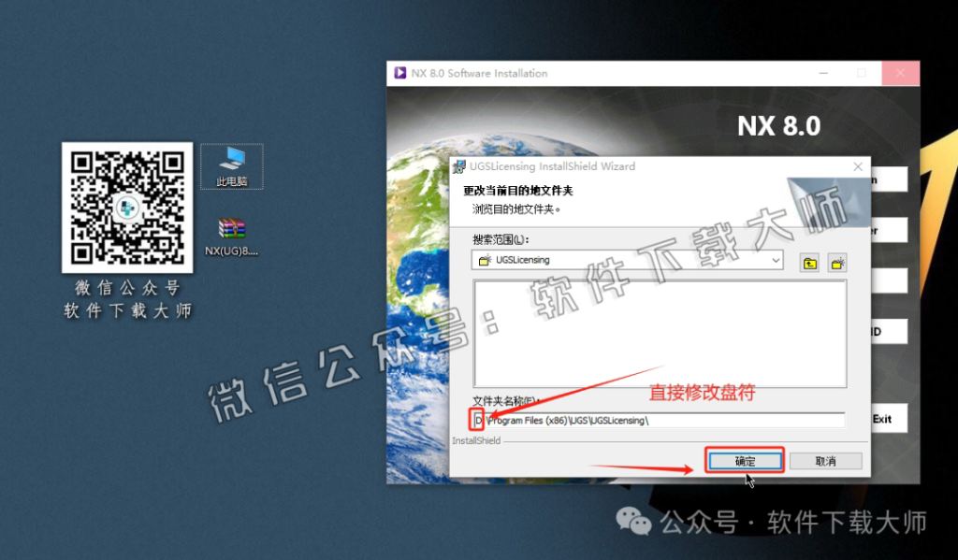Click the WeChat QR code image
Image resolution: width=958 pixels, height=560 pixels.
(127, 208)
